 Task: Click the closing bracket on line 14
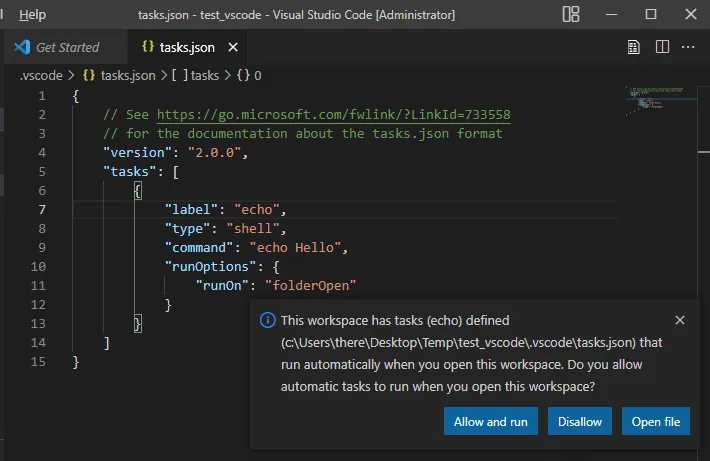click(107, 343)
